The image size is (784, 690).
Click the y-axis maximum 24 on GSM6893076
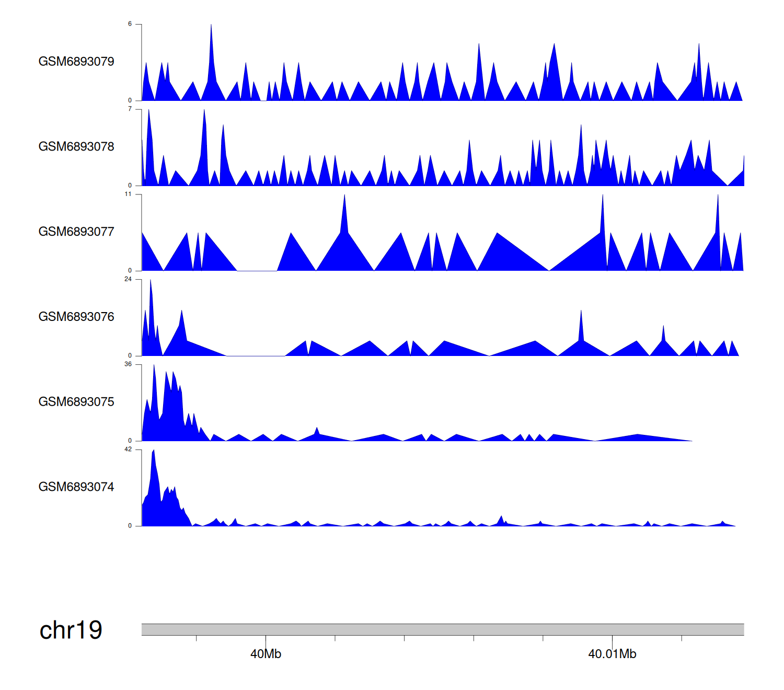(128, 279)
